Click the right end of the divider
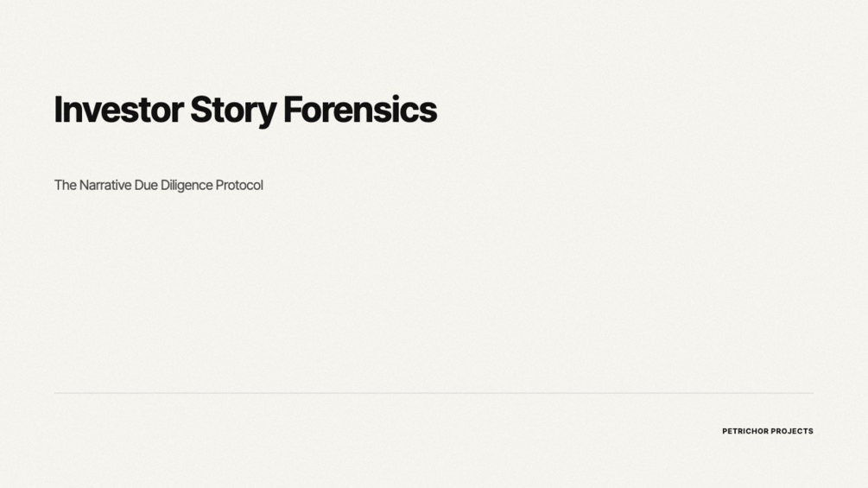The height and width of the screenshot is (488, 868). (x=811, y=393)
